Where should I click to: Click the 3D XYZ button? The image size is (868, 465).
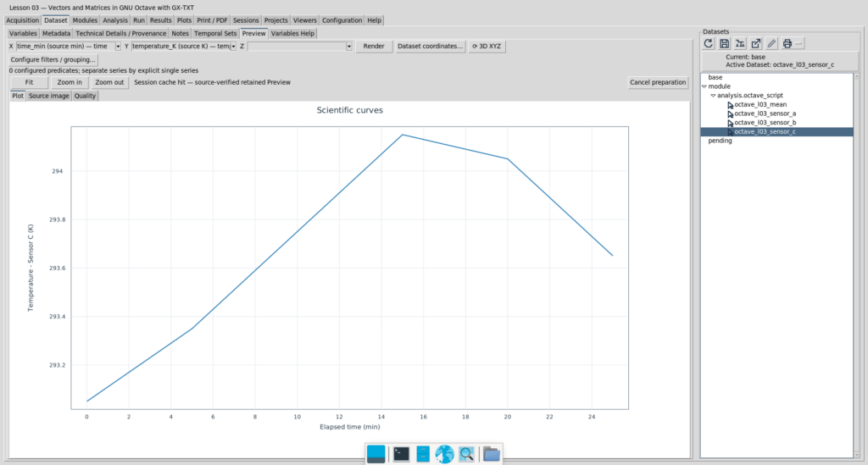tap(487, 47)
